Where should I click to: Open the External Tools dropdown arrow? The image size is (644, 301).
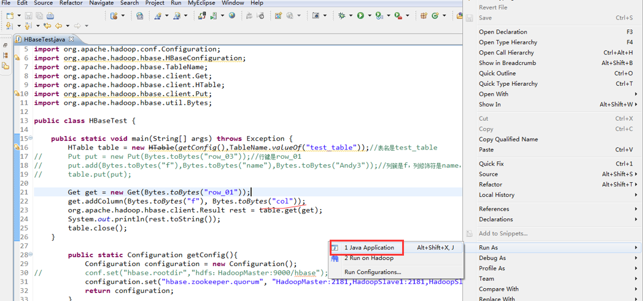(x=408, y=15)
